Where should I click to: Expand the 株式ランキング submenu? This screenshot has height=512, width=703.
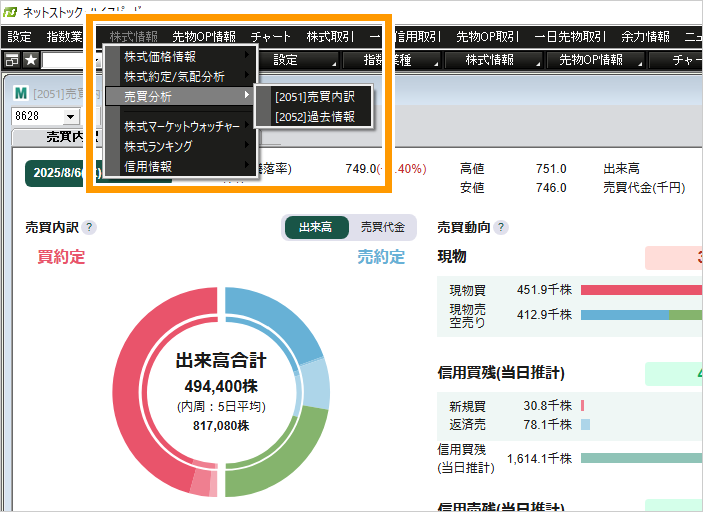pyautogui.click(x=181, y=146)
